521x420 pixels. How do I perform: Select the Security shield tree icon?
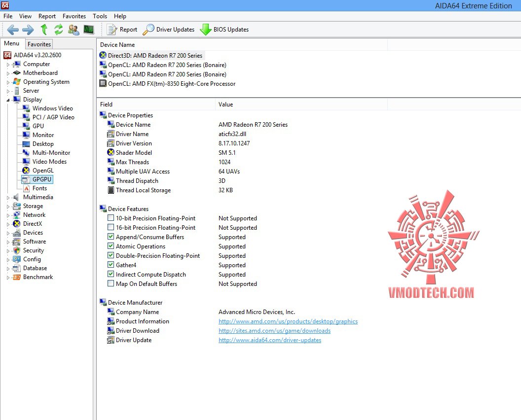point(17,250)
